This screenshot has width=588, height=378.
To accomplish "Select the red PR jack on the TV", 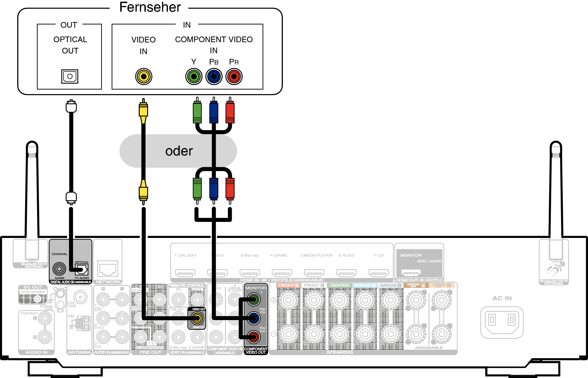I will 234,76.
